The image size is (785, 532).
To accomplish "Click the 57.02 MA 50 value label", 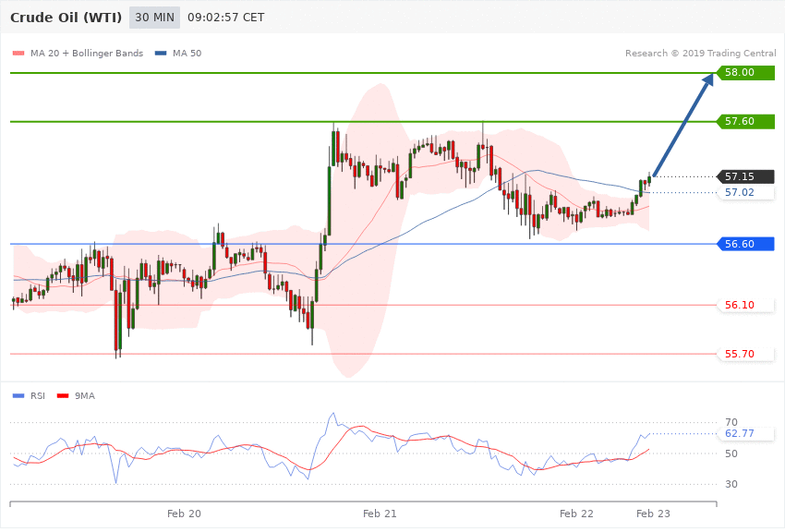I will pyautogui.click(x=746, y=192).
